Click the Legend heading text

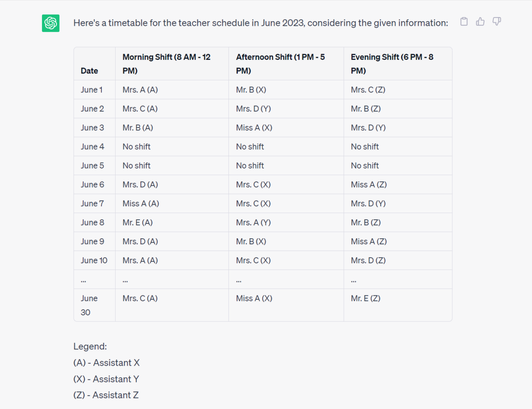point(90,347)
